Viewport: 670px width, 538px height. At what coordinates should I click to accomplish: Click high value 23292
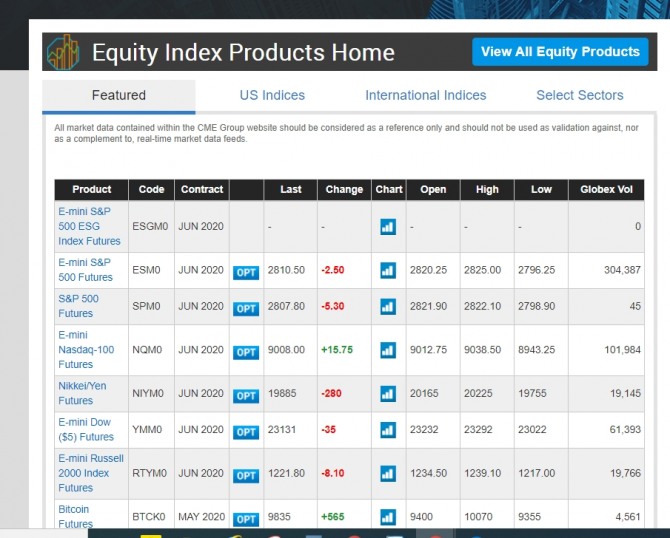point(478,430)
